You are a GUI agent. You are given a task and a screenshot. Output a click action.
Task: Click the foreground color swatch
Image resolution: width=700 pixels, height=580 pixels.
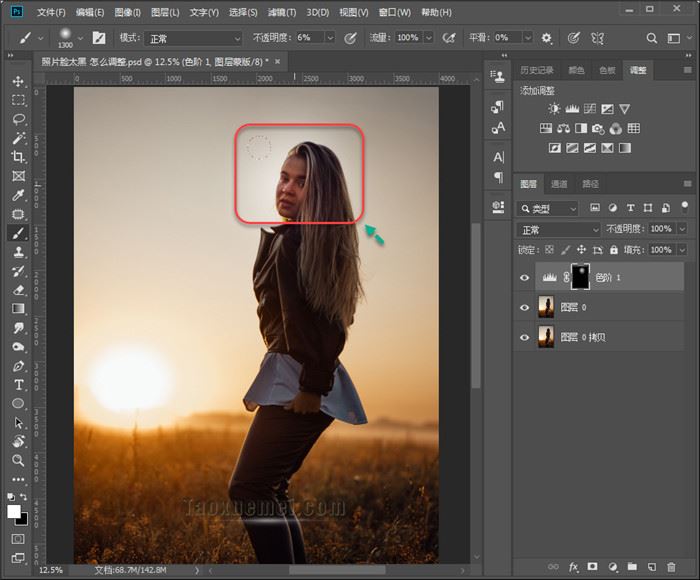coord(15,511)
